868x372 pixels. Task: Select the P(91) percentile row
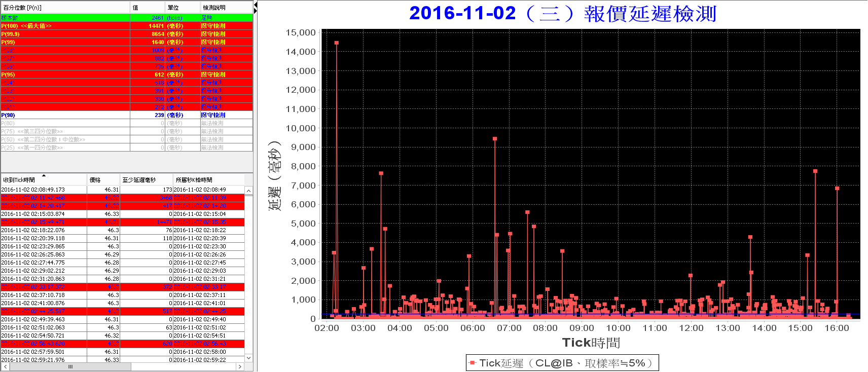click(127, 107)
